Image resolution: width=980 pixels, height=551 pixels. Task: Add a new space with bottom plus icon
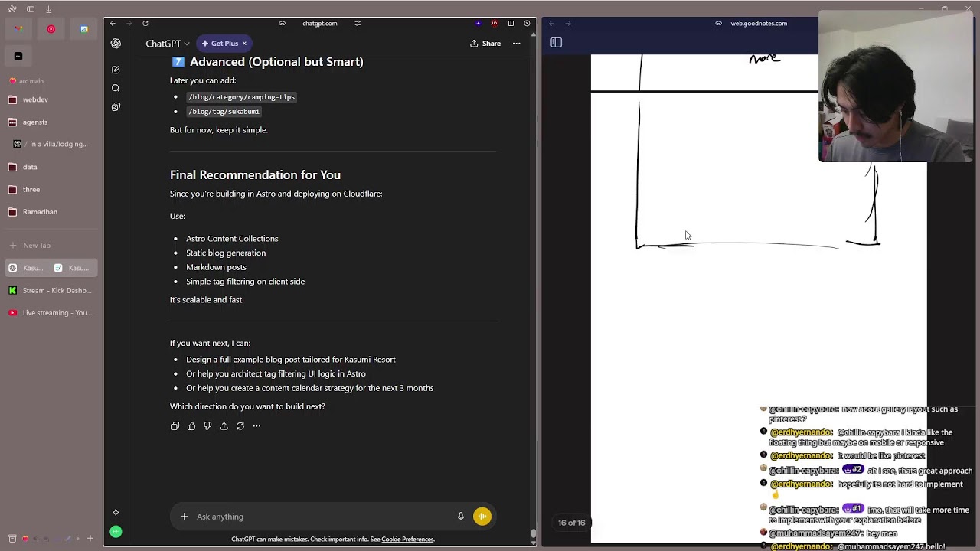pyautogui.click(x=90, y=539)
